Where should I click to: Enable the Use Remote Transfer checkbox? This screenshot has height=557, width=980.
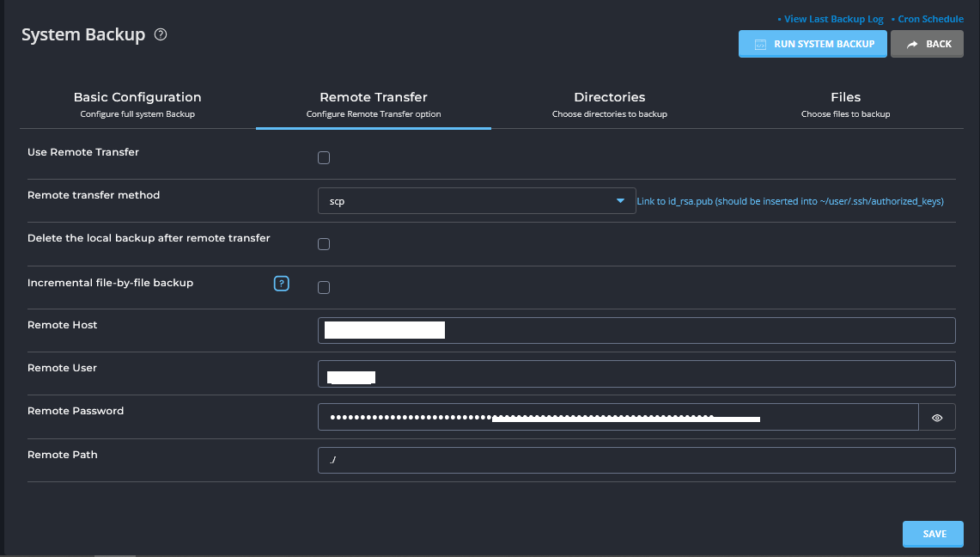coord(324,157)
